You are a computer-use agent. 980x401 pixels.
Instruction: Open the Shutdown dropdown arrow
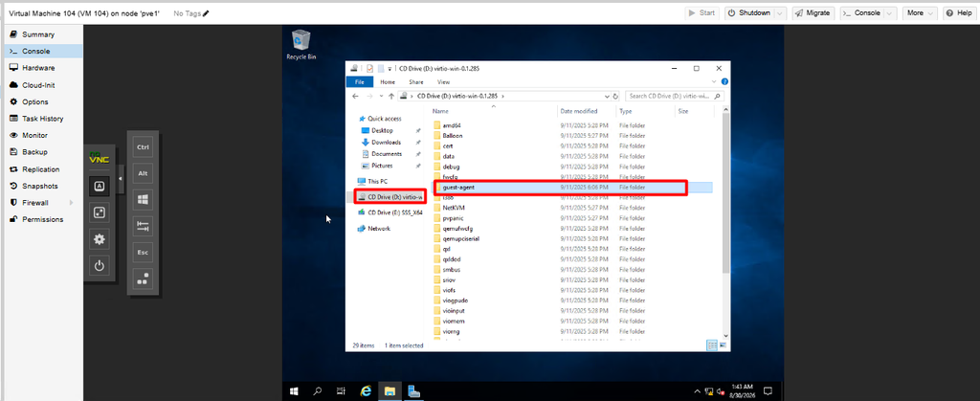click(x=780, y=13)
